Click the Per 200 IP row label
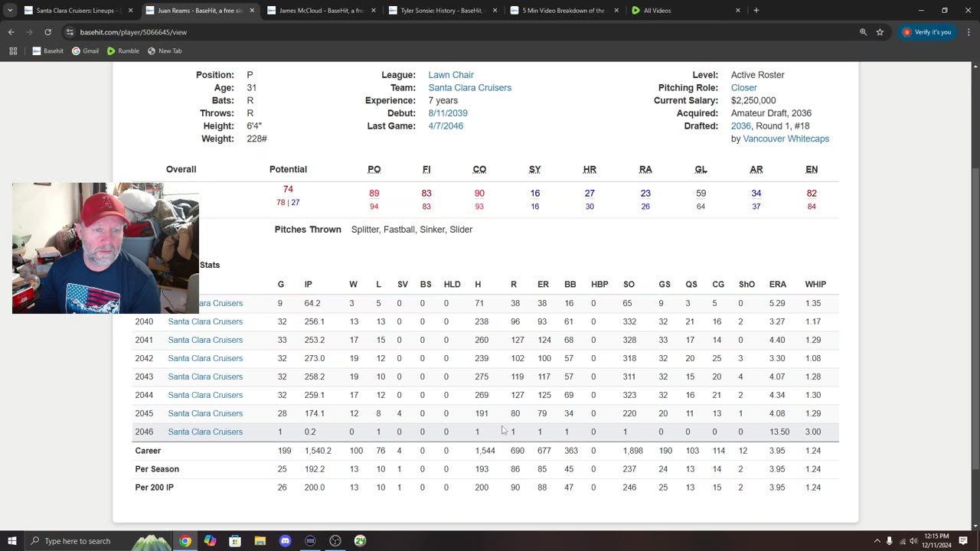The height and width of the screenshot is (551, 980). (153, 487)
